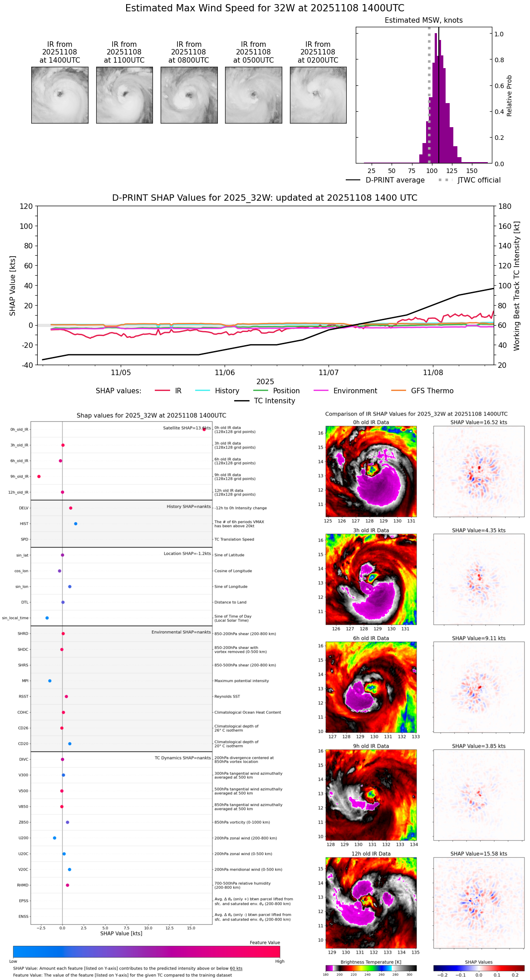Click the D-PRINT average legend entry

tap(385, 180)
